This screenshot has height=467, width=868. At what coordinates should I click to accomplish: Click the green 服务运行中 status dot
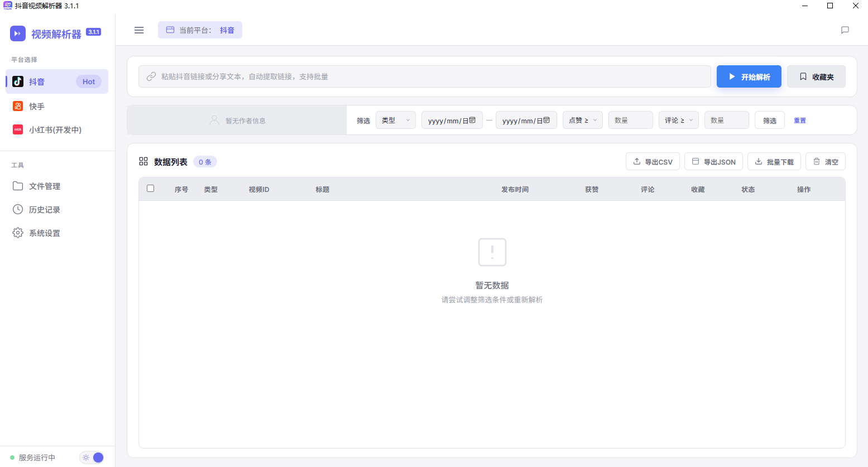click(x=12, y=458)
